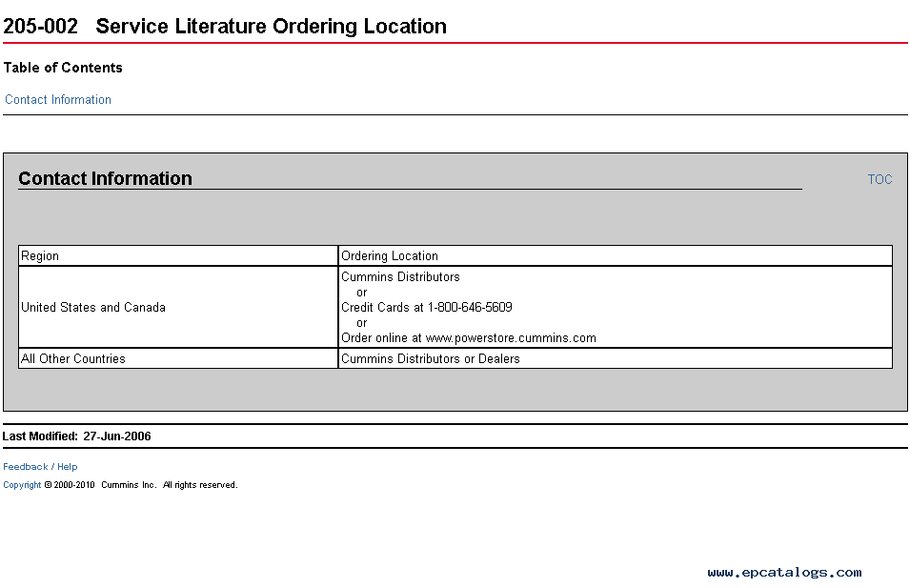
Task: Click the Copyright link
Action: [x=22, y=485]
